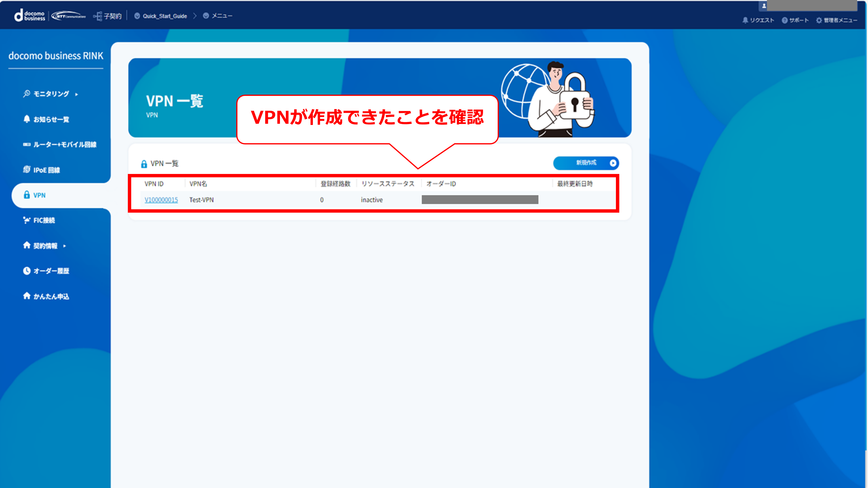Open ルーター+モバイル回線 in the sidebar
The height and width of the screenshot is (488, 868).
point(65,145)
